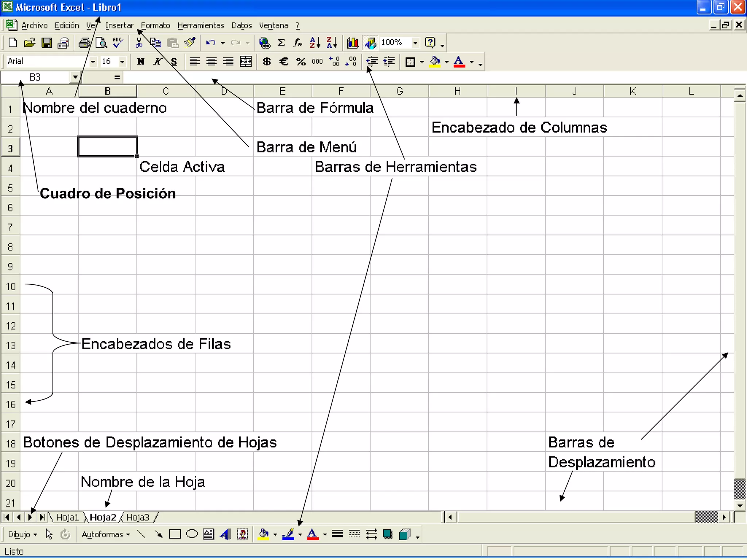Switch to the Hoja3 sheet tab

(x=138, y=517)
